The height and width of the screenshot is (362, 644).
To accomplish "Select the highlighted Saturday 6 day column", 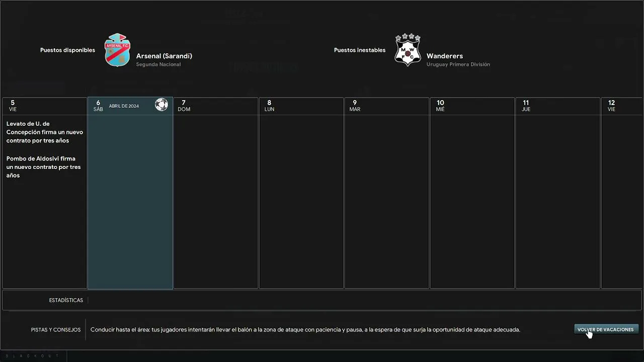I will (130, 193).
